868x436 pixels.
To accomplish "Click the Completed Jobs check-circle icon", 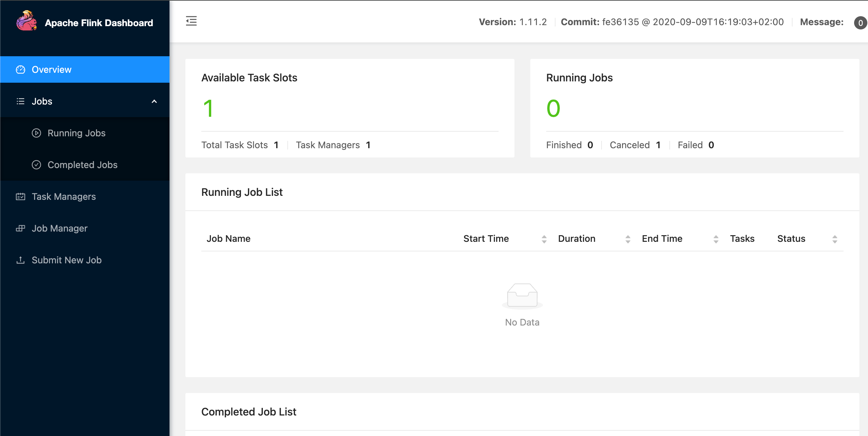I will pos(36,165).
